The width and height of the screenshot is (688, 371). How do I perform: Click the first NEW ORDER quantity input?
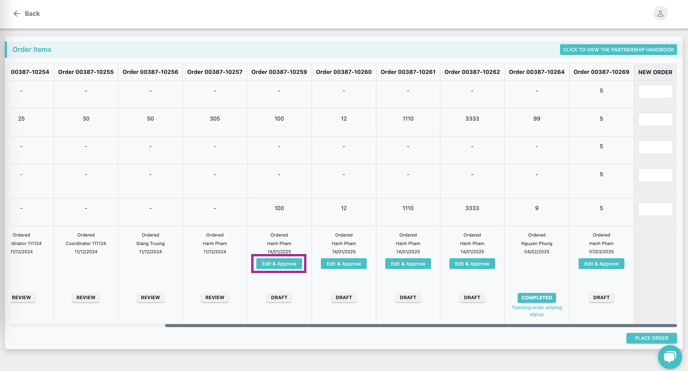(x=655, y=92)
